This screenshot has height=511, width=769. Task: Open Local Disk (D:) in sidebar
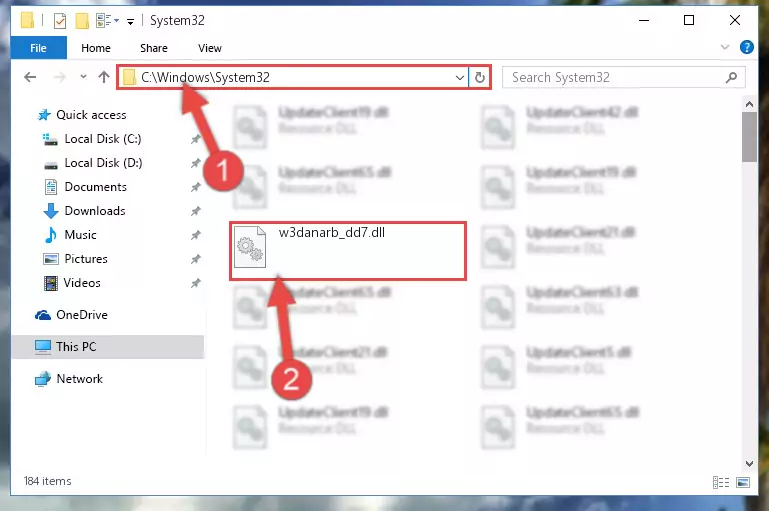(x=103, y=163)
